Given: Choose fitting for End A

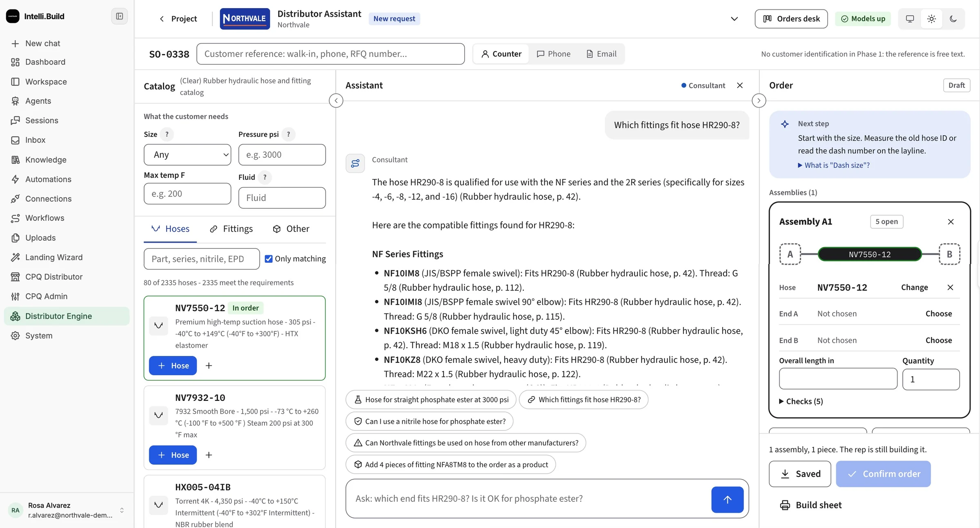Looking at the screenshot, I should point(938,314).
